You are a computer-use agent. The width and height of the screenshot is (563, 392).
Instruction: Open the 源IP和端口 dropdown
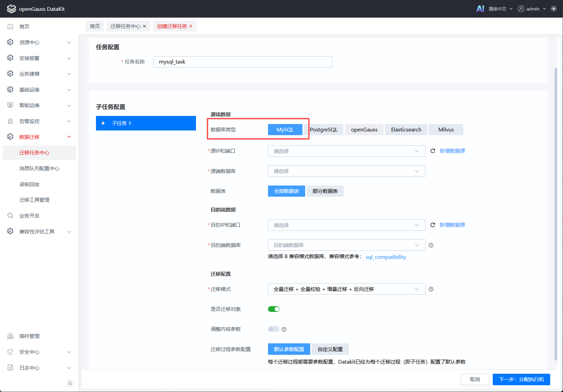[x=346, y=151]
